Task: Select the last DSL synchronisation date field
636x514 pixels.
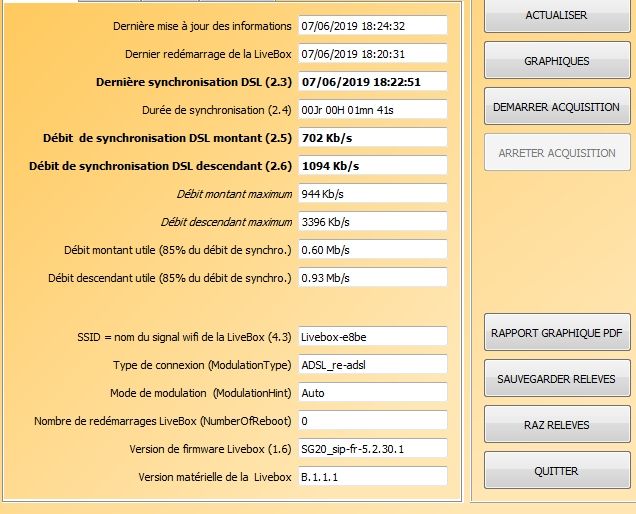Action: point(373,82)
